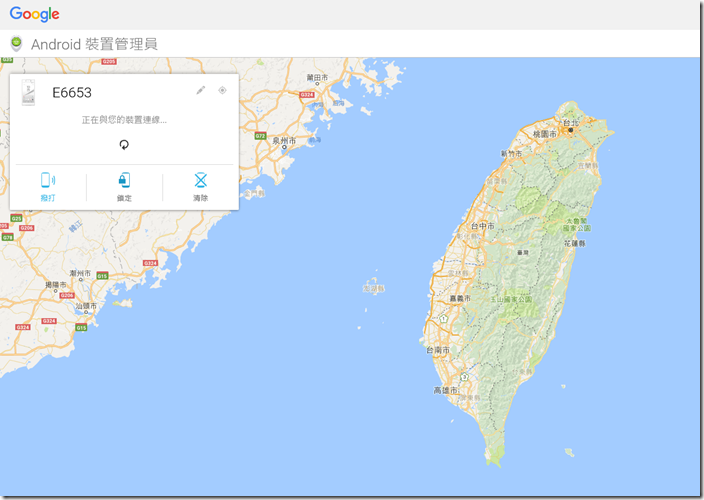Click the G72 highway shield
The width and height of the screenshot is (704, 500).
[x=260, y=136]
